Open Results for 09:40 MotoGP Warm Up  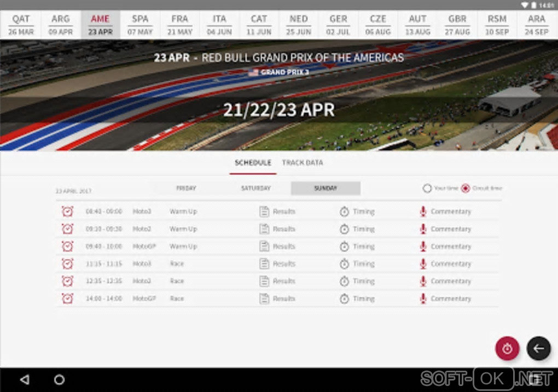tap(277, 246)
